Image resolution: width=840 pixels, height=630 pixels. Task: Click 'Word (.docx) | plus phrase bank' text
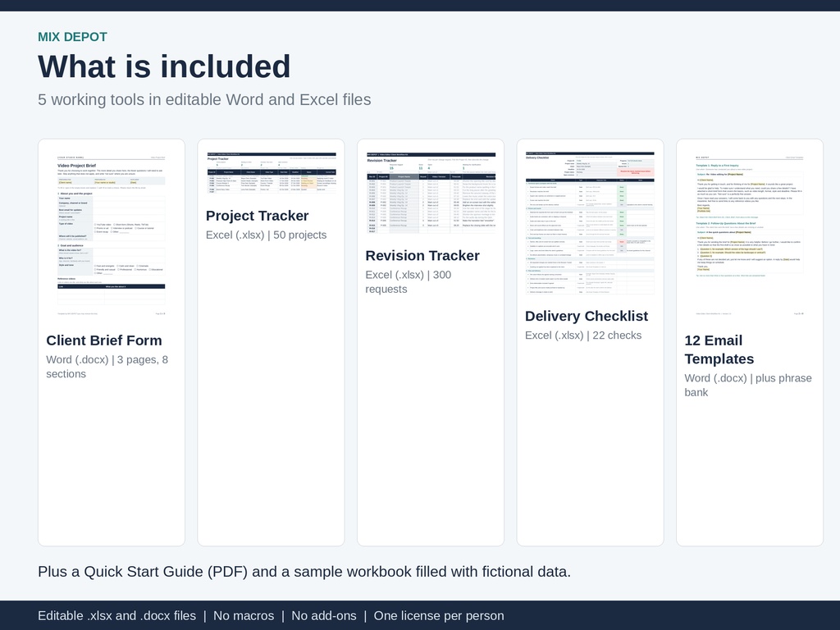pyautogui.click(x=748, y=386)
